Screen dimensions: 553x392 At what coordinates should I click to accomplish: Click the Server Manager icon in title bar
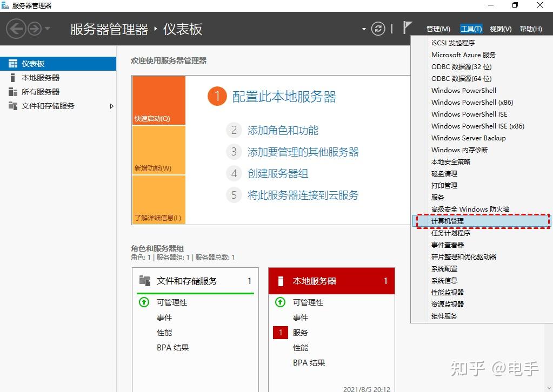tap(5, 5)
